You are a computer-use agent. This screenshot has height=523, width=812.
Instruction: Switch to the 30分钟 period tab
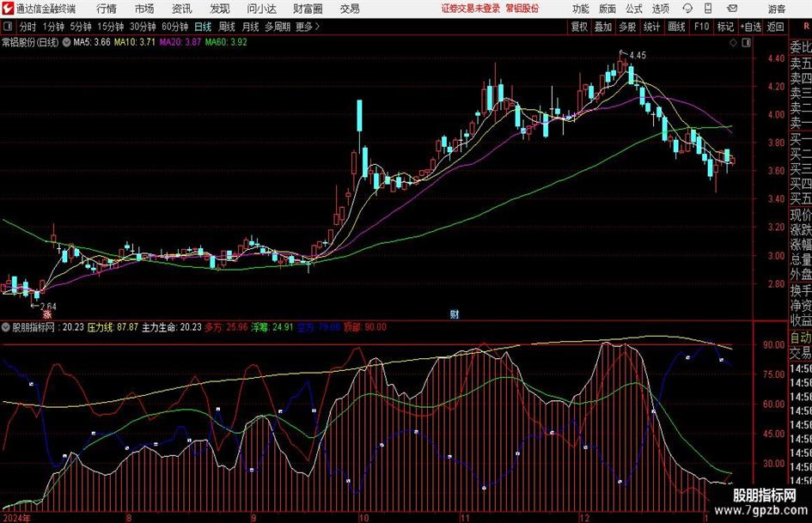143,27
